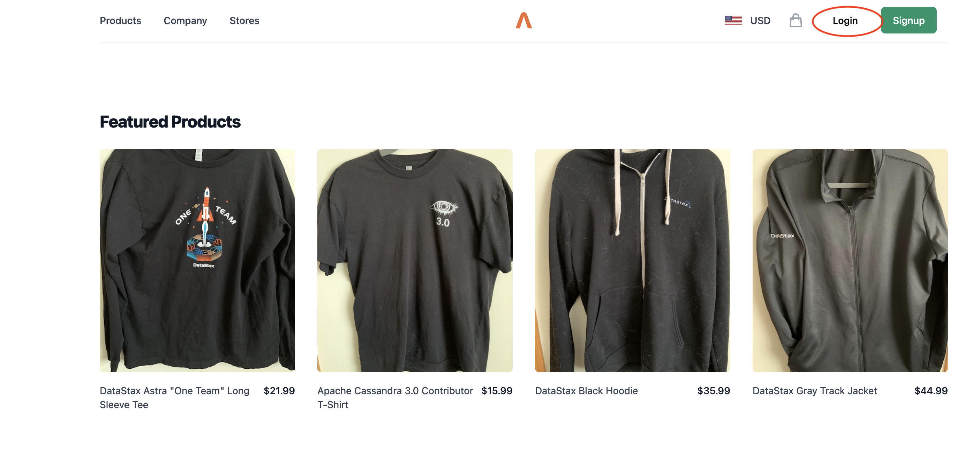Viewport: 980px width, 474px height.
Task: Click the US flag currency icon
Action: pos(733,20)
